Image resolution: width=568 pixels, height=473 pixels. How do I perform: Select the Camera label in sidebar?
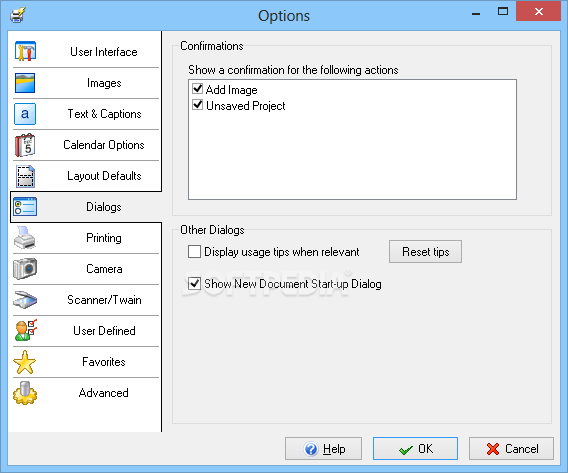pyautogui.click(x=104, y=269)
